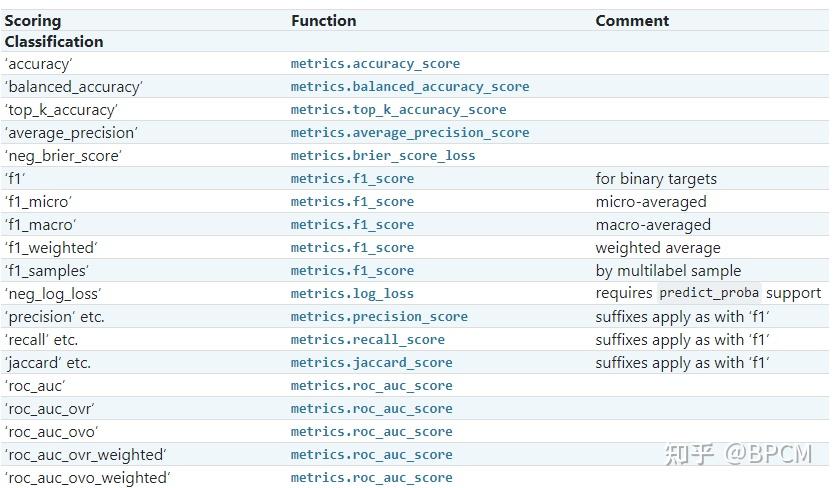Click the metrics.balanced_accuracy_score function link
833x488 pixels.
[410, 87]
